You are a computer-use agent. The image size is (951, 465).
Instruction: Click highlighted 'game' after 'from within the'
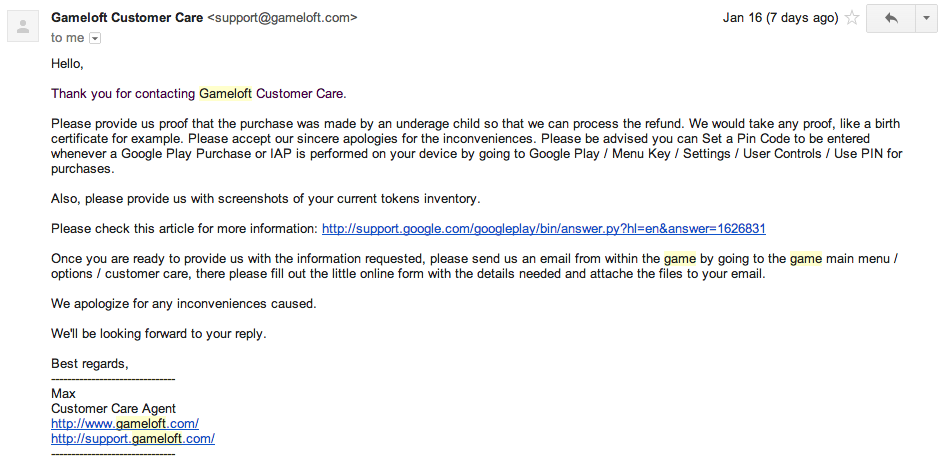click(x=679, y=258)
